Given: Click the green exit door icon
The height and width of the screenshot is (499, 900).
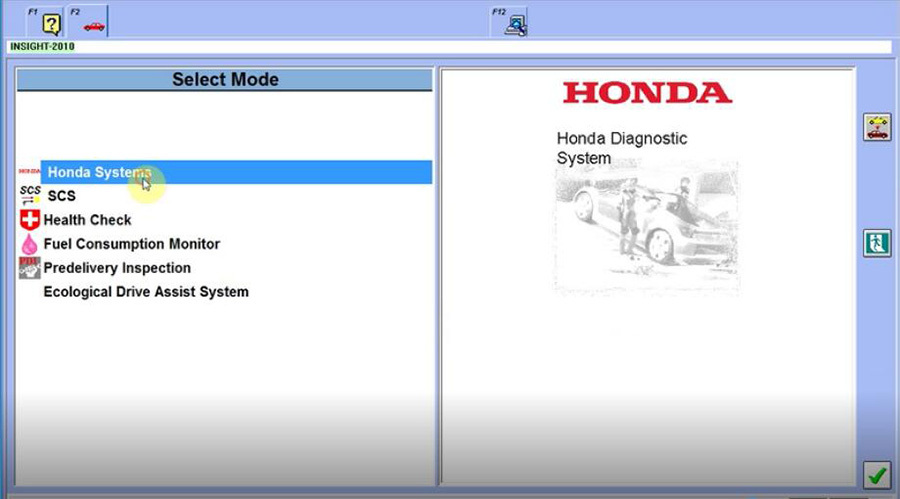Looking at the screenshot, I should tap(877, 243).
